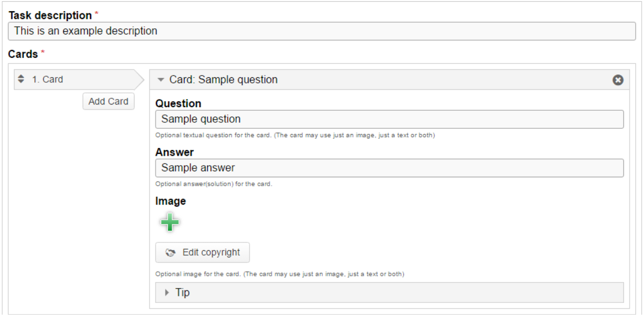This screenshot has height=318, width=644.
Task: Click the help text below the Question field
Action: 295,135
